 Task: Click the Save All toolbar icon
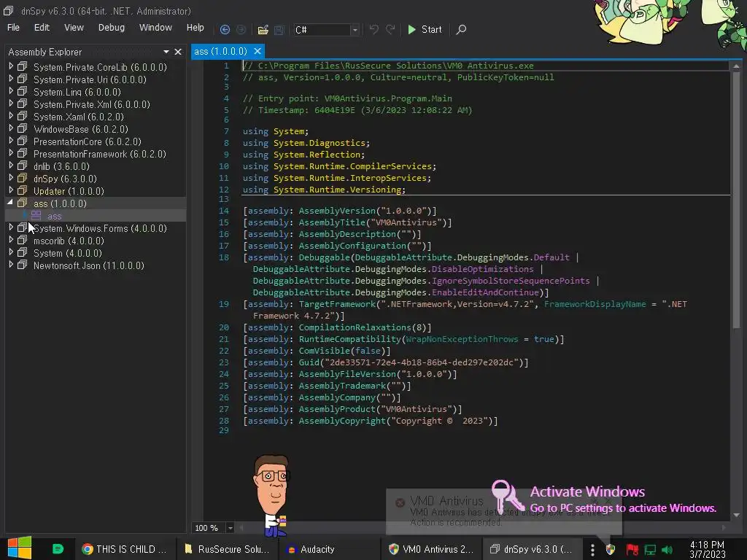(x=279, y=29)
